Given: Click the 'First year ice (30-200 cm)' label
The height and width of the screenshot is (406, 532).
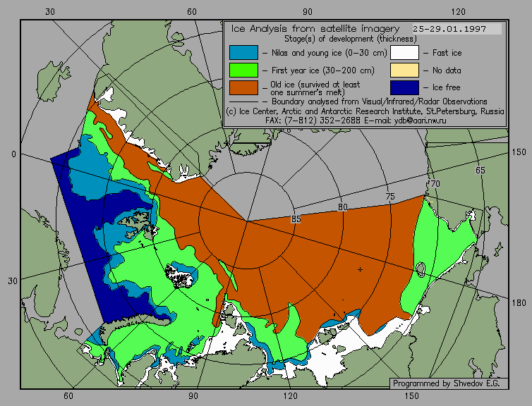Looking at the screenshot, I should [323, 70].
